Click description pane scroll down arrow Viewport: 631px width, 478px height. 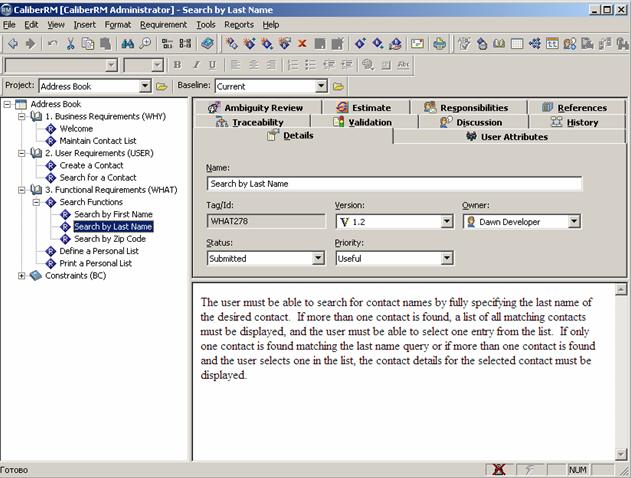[621, 454]
